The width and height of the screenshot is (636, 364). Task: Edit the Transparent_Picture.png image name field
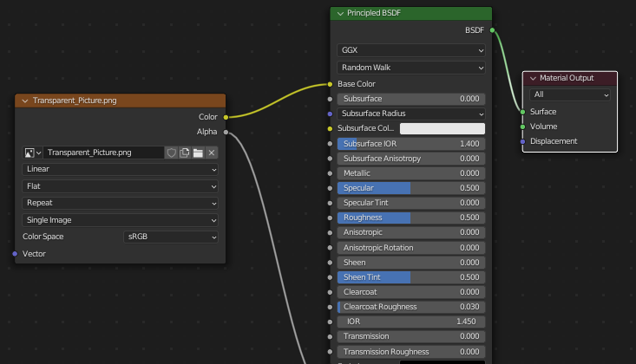104,153
